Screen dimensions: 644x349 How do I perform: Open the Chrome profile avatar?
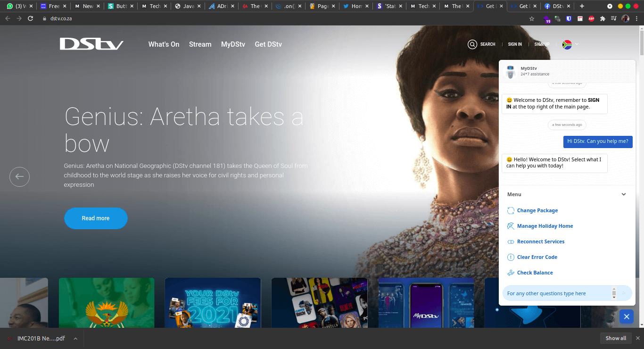[626, 18]
